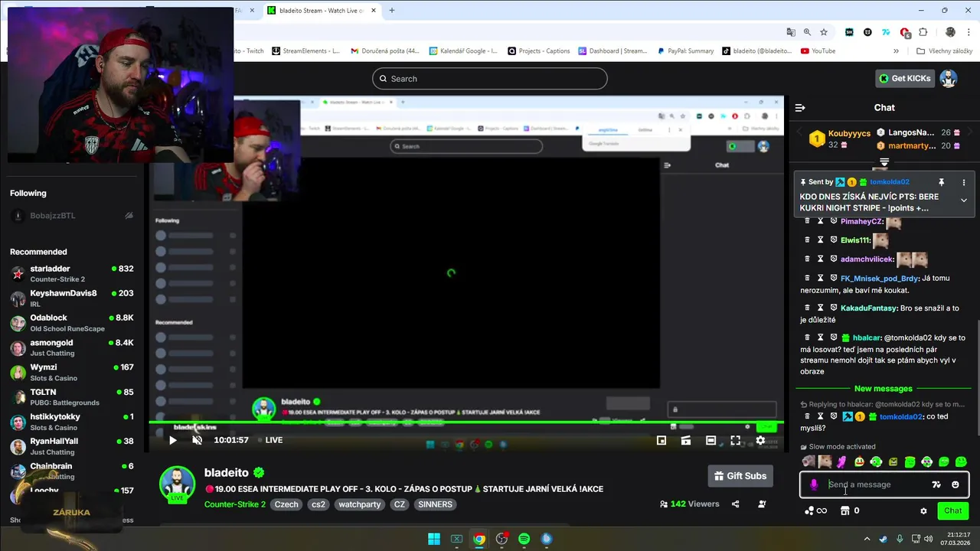Open Všechny záložky bookmarks folder
Image resolution: width=980 pixels, height=551 pixels.
pyautogui.click(x=944, y=51)
